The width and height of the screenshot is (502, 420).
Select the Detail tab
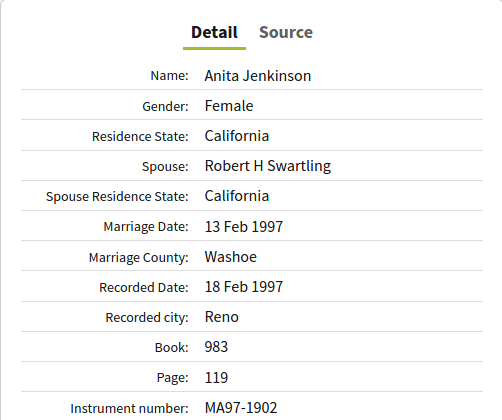[214, 32]
